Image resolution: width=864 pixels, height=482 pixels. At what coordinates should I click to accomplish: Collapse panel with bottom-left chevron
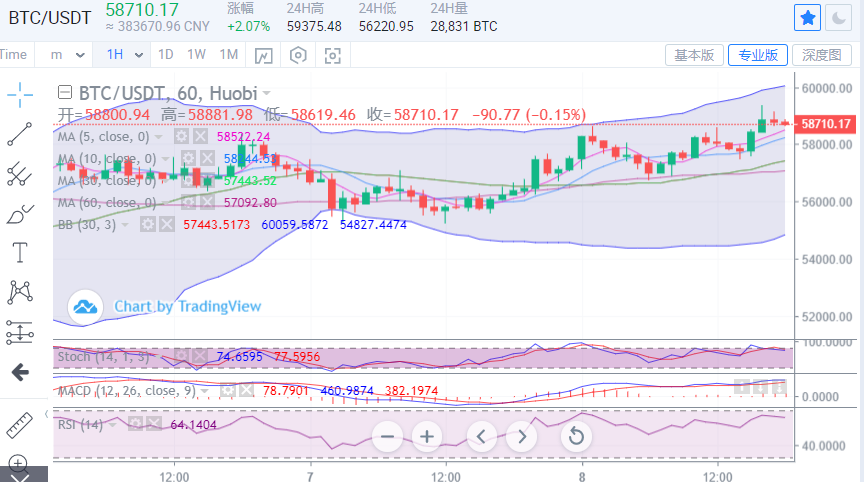pyautogui.click(x=20, y=478)
